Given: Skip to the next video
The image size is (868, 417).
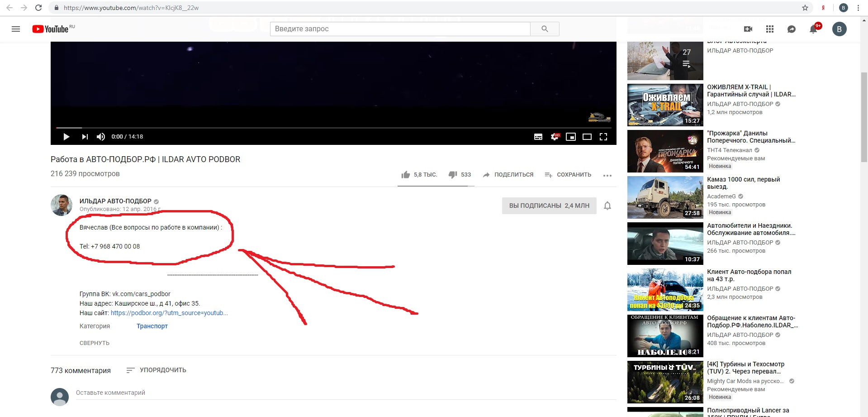Looking at the screenshot, I should (x=85, y=137).
